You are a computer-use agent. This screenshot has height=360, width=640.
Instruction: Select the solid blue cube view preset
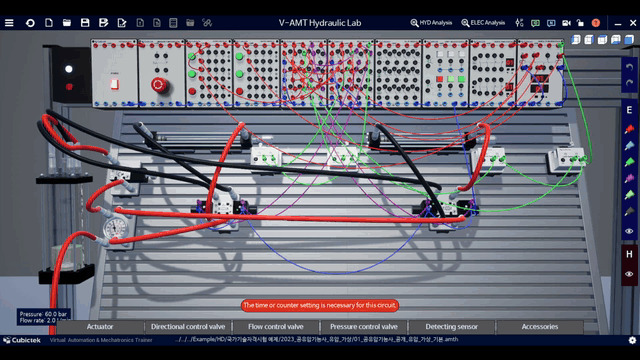point(629,40)
